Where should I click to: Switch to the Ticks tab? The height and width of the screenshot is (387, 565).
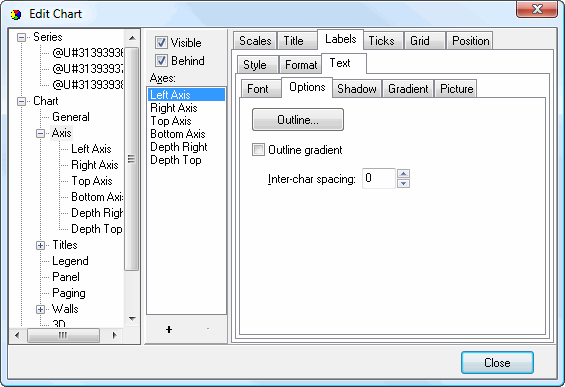pos(381,41)
